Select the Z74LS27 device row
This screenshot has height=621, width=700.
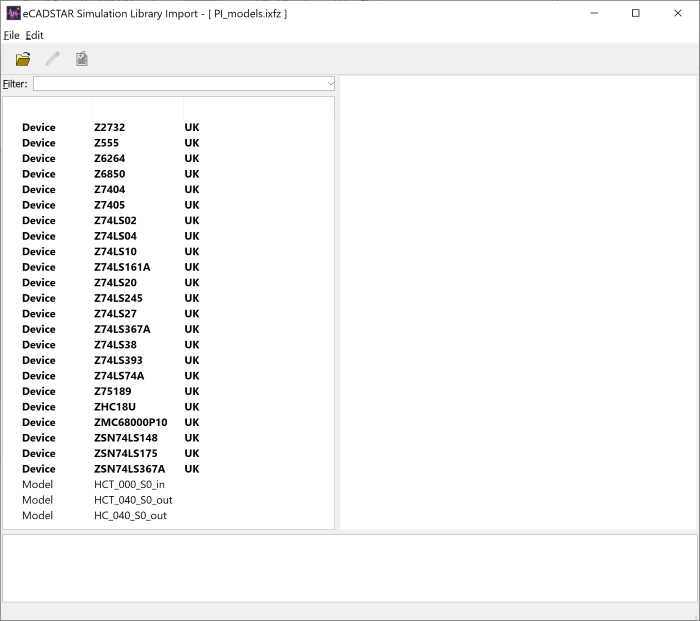pos(169,313)
